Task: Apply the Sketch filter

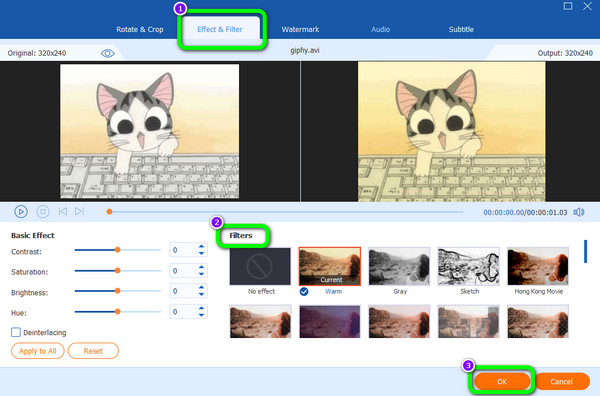Action: click(x=468, y=266)
